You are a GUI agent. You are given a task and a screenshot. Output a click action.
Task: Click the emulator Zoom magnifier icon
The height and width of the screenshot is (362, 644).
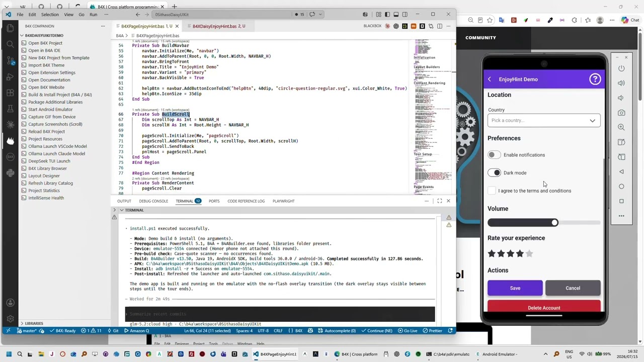point(621,127)
